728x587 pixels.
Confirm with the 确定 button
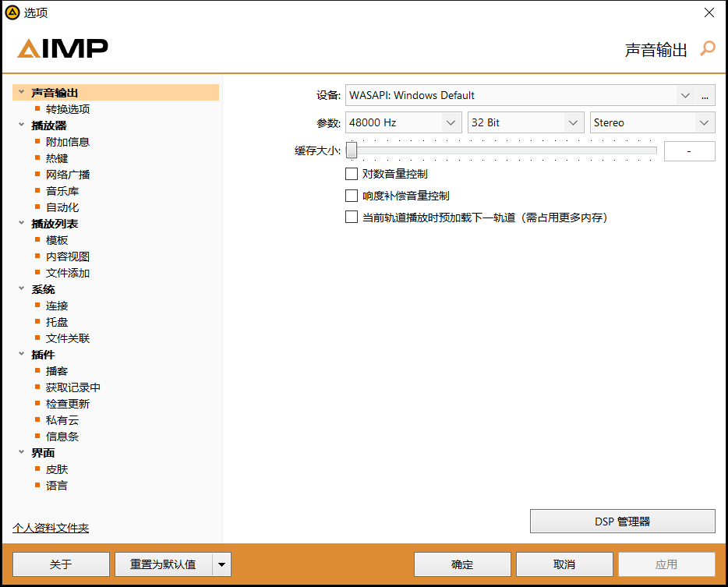[x=462, y=564]
